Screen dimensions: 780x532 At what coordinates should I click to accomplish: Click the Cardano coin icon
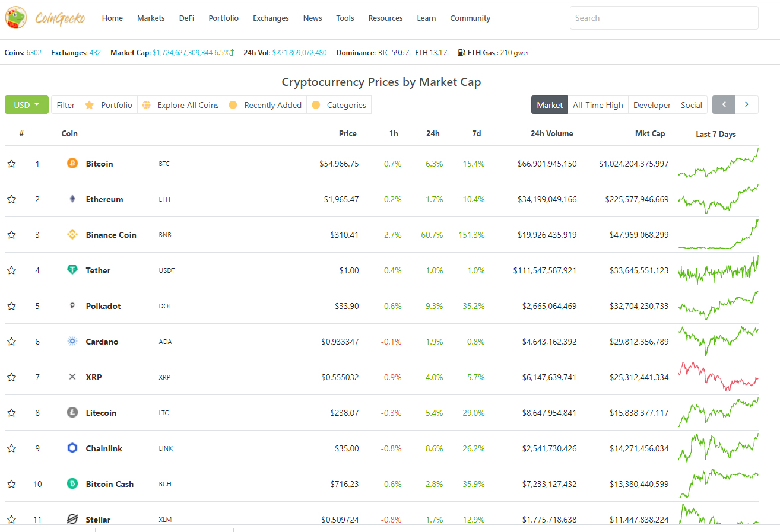pos(72,341)
